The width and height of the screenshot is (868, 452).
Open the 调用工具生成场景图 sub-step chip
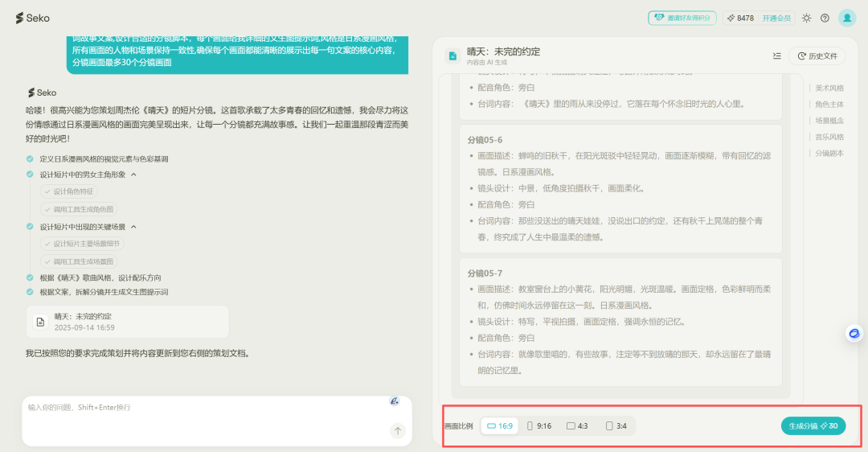[x=79, y=261]
